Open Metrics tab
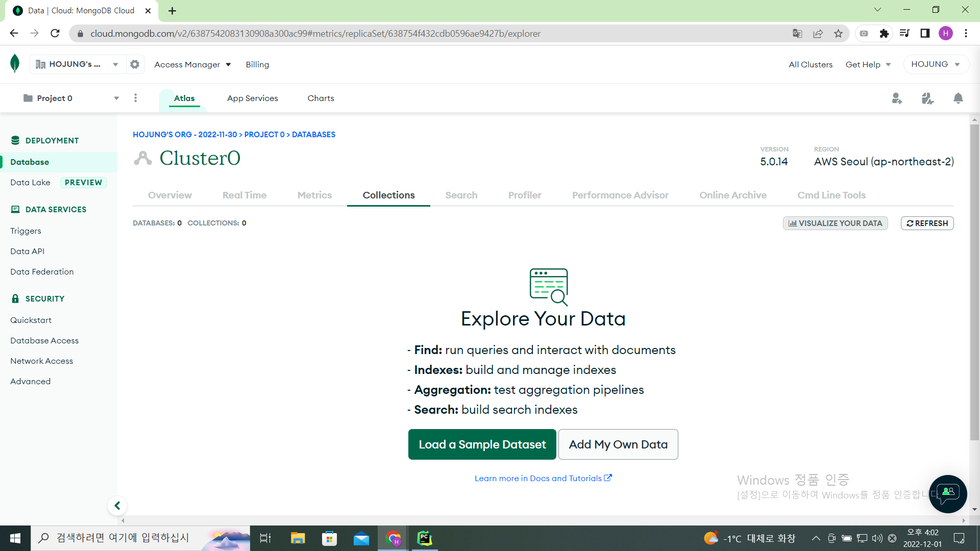 [x=314, y=195]
